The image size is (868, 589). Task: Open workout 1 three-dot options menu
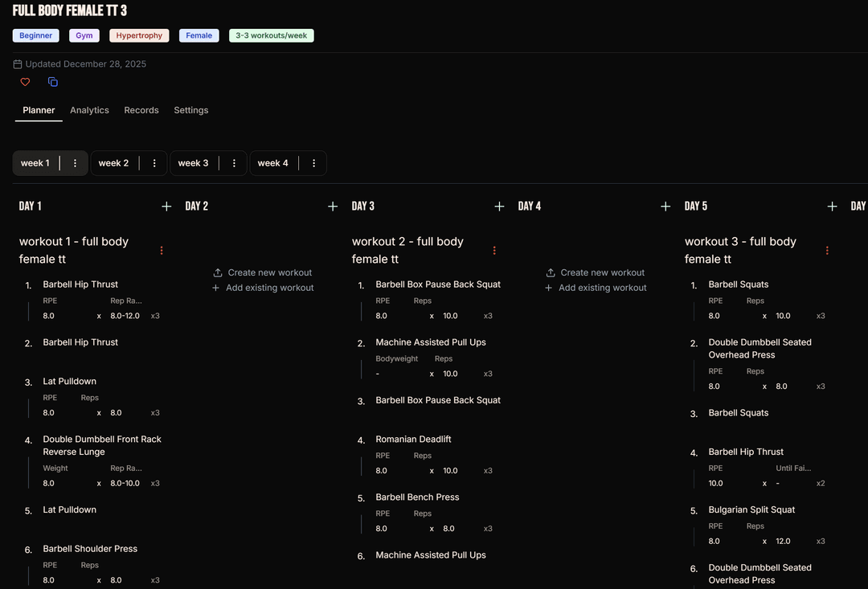click(x=162, y=251)
